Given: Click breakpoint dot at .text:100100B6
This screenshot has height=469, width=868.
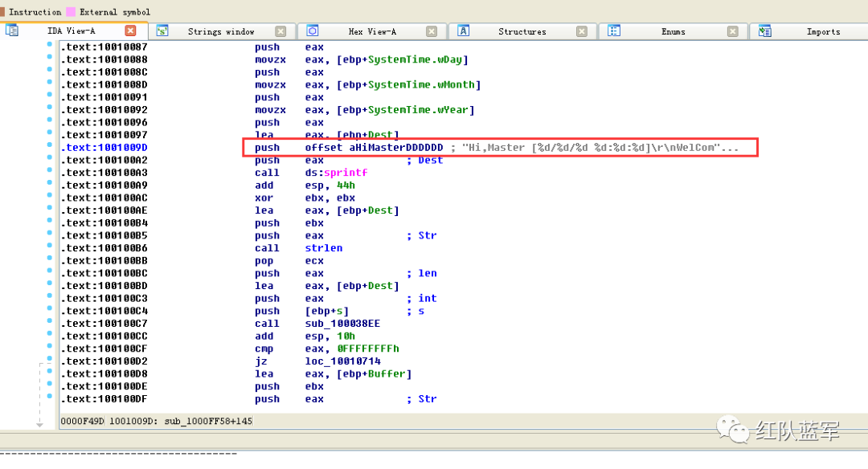Looking at the screenshot, I should [x=49, y=246].
